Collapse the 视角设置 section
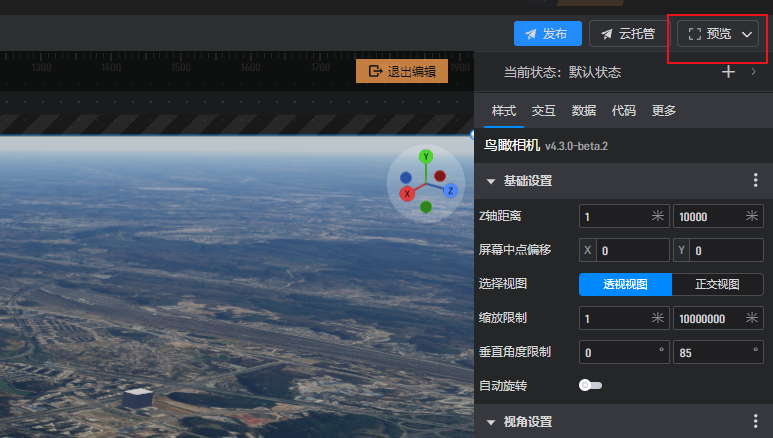Screen dimensions: 773x438 tap(491, 422)
